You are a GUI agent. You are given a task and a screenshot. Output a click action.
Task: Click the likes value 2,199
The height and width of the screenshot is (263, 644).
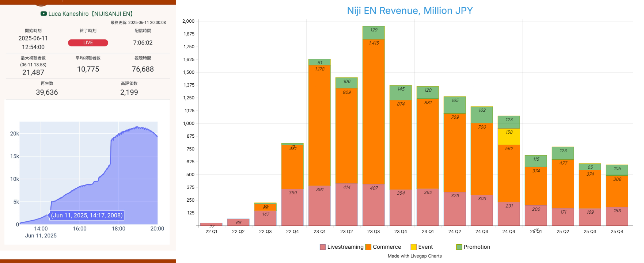[x=129, y=92]
